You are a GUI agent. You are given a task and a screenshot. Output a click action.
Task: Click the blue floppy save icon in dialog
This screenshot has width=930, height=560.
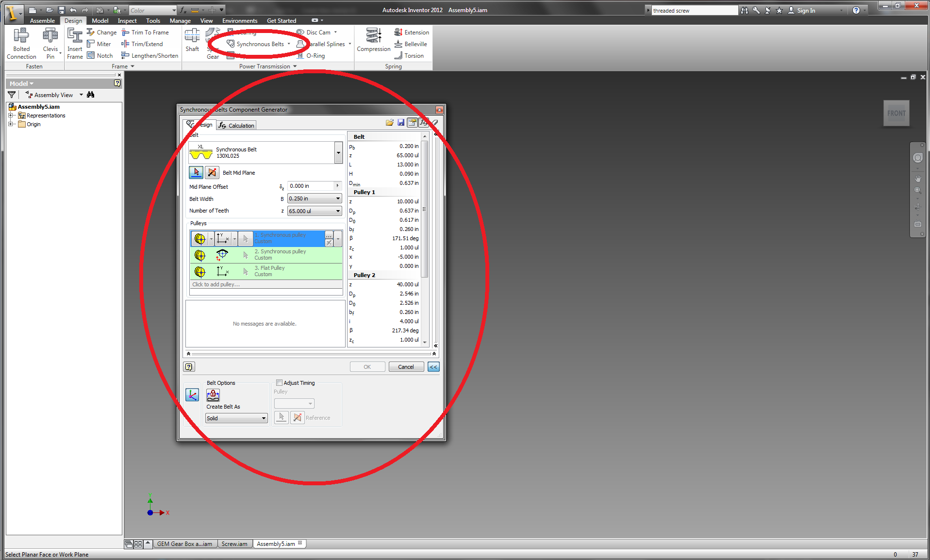[x=401, y=123]
